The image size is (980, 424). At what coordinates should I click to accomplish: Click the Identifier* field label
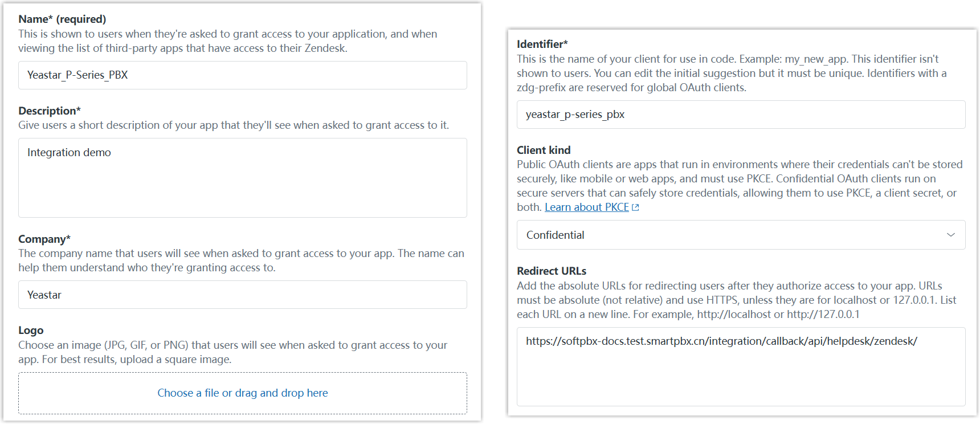pos(542,44)
